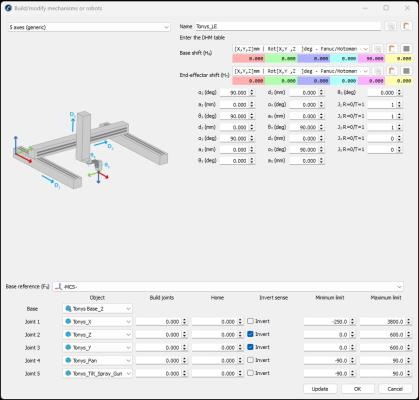The image size is (419, 400).
Task: Click the blue Z value in End-effector shift
Action: click(314, 81)
